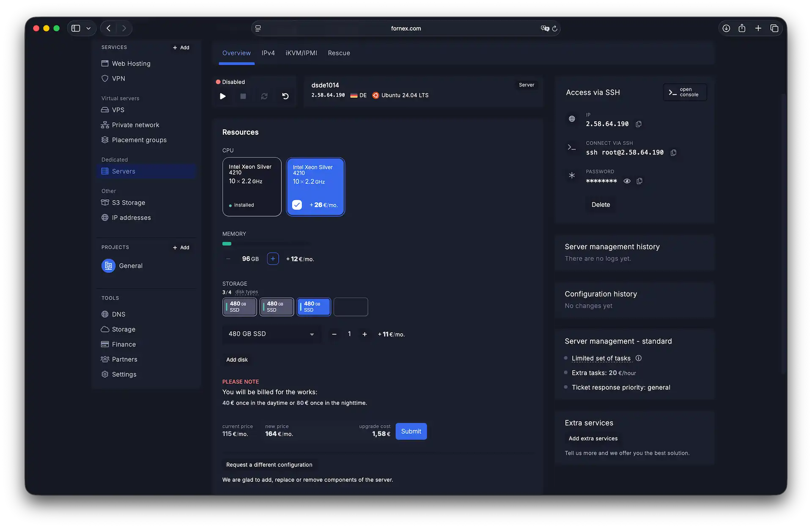The image size is (812, 528).
Task: Open VPN service in sidebar
Action: click(113, 79)
